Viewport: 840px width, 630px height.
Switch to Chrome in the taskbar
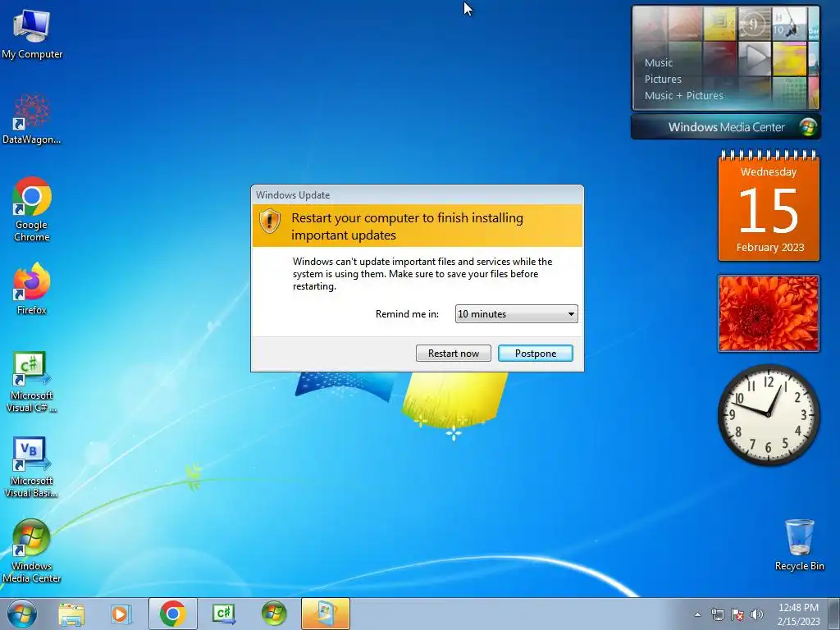pyautogui.click(x=172, y=614)
